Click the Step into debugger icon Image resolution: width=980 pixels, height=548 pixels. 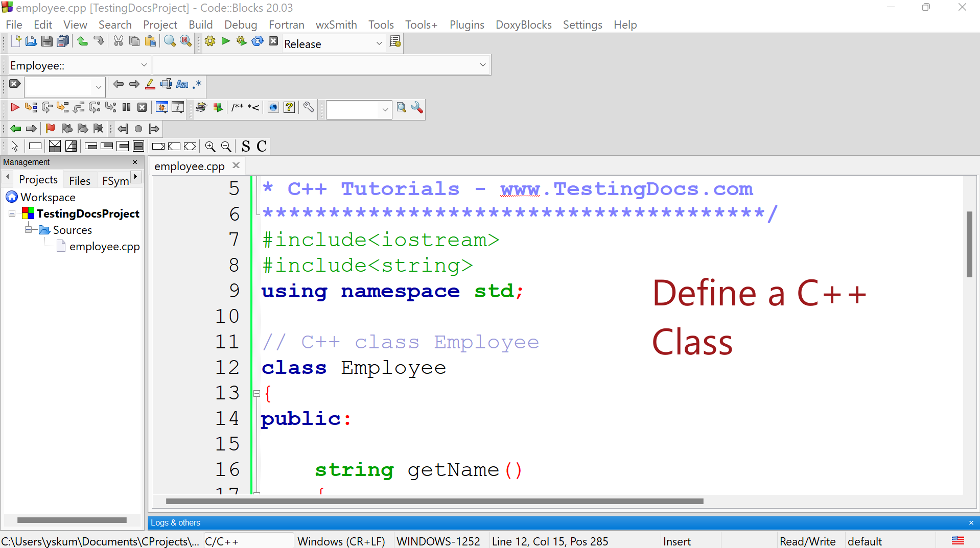62,107
